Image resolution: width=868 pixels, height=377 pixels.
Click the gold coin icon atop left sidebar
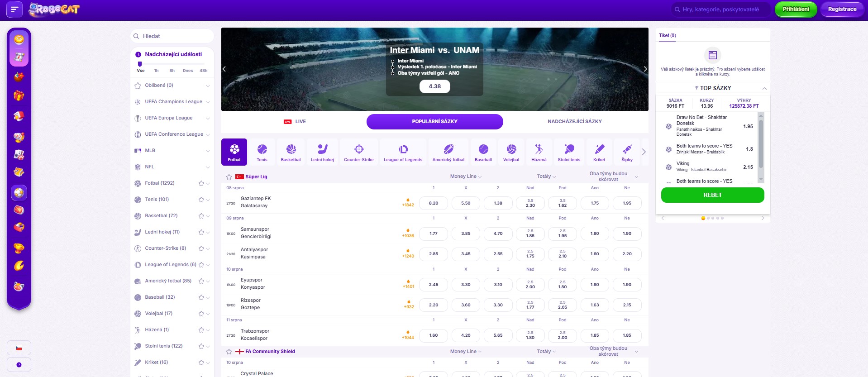pyautogui.click(x=19, y=39)
